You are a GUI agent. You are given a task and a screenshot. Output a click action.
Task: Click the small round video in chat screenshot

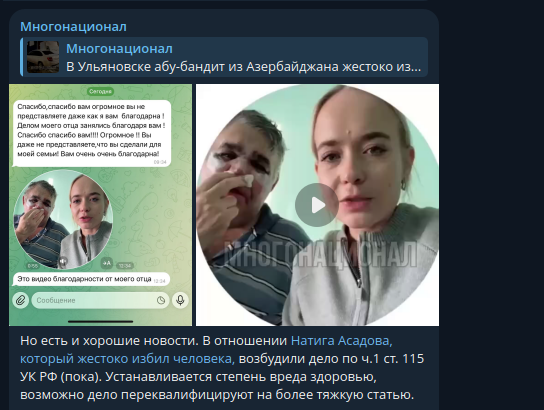click(x=63, y=219)
